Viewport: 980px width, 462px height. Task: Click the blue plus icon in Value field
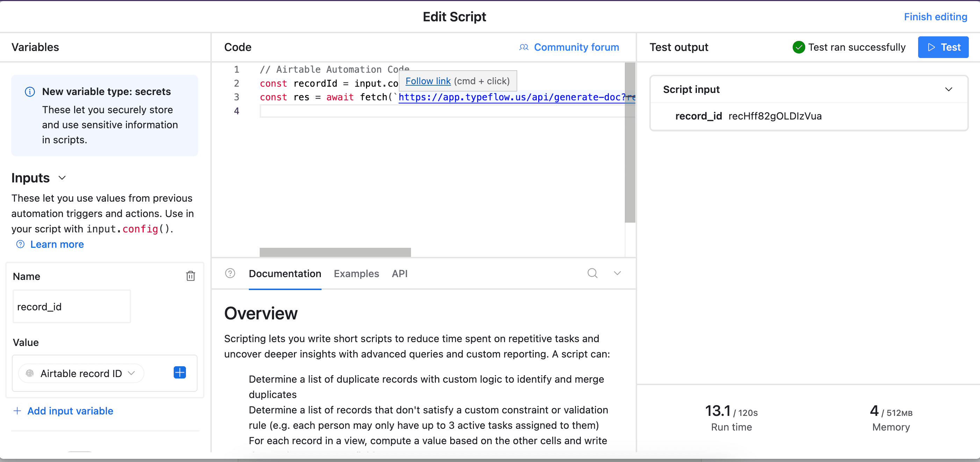click(180, 372)
